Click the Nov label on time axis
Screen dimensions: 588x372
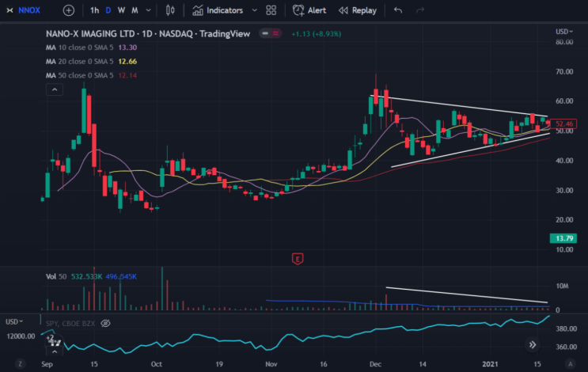point(271,364)
